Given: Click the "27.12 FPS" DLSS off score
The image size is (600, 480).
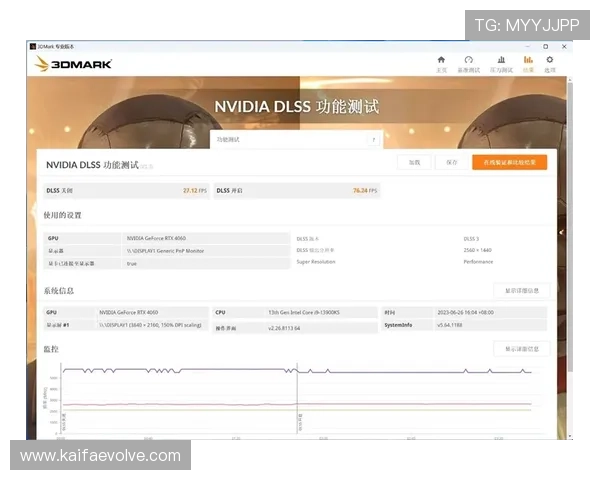Looking at the screenshot, I should [x=194, y=191].
